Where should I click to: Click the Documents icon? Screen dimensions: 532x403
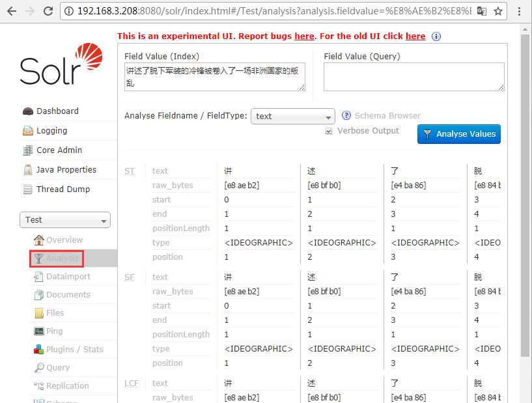point(38,295)
